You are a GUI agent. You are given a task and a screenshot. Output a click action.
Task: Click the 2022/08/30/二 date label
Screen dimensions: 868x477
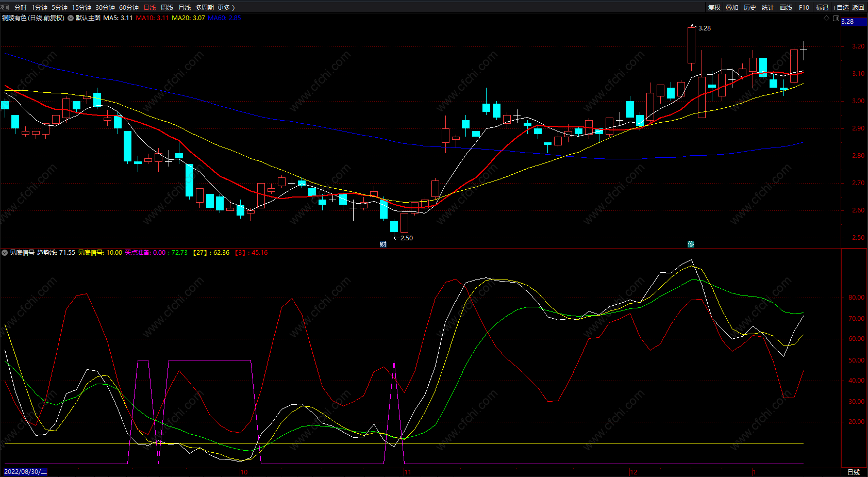25,472
